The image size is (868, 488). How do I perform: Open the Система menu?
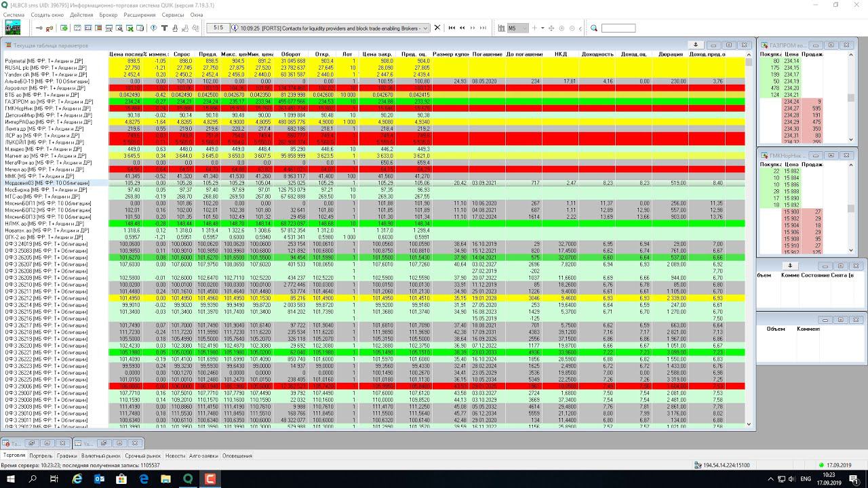coord(14,14)
